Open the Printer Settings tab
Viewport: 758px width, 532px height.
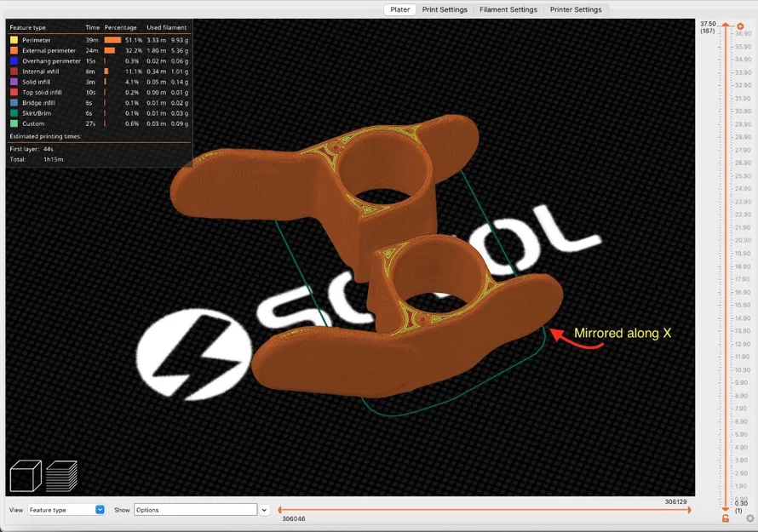[x=576, y=9]
